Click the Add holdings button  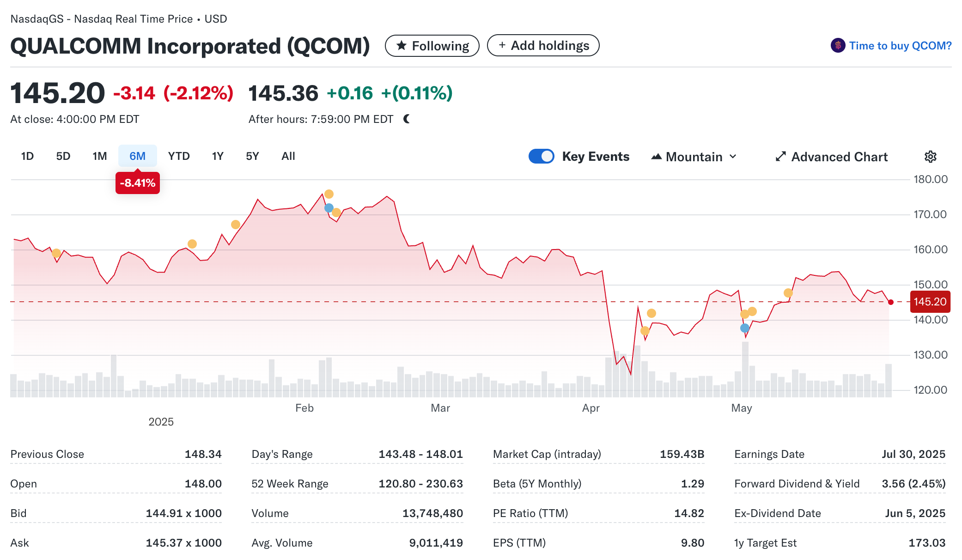[543, 46]
